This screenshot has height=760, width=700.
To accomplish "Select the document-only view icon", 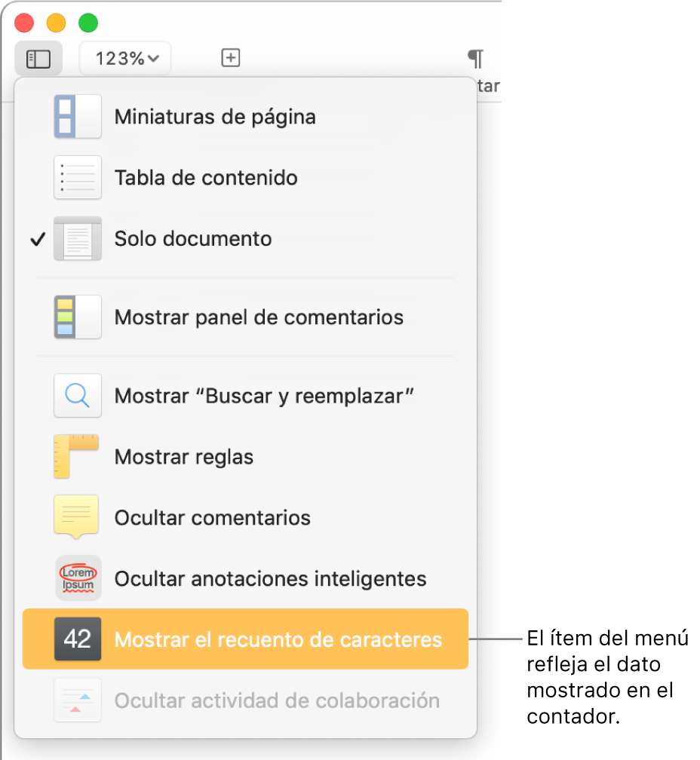I will click(x=78, y=238).
